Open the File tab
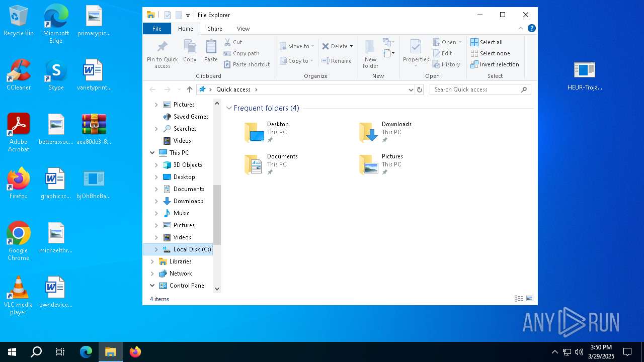 pyautogui.click(x=157, y=29)
